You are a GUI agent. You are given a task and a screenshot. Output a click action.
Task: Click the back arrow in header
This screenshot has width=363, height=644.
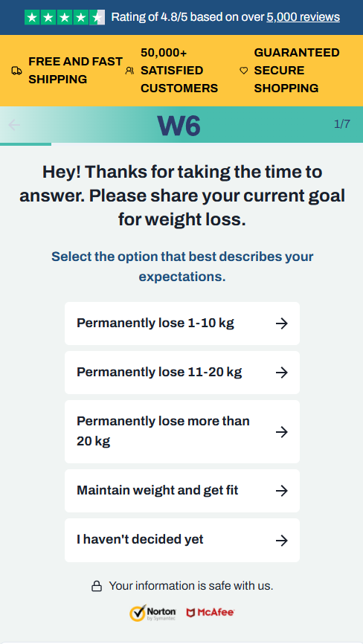(14, 125)
